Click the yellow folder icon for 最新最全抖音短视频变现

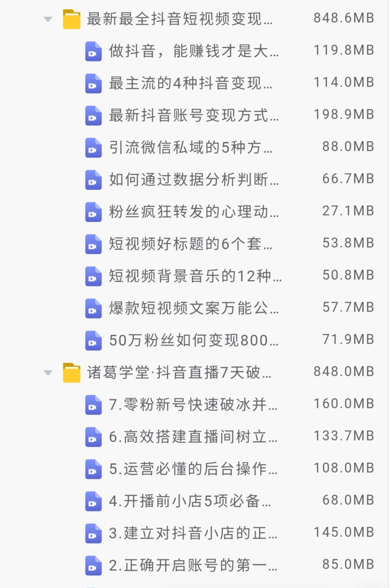72,19
